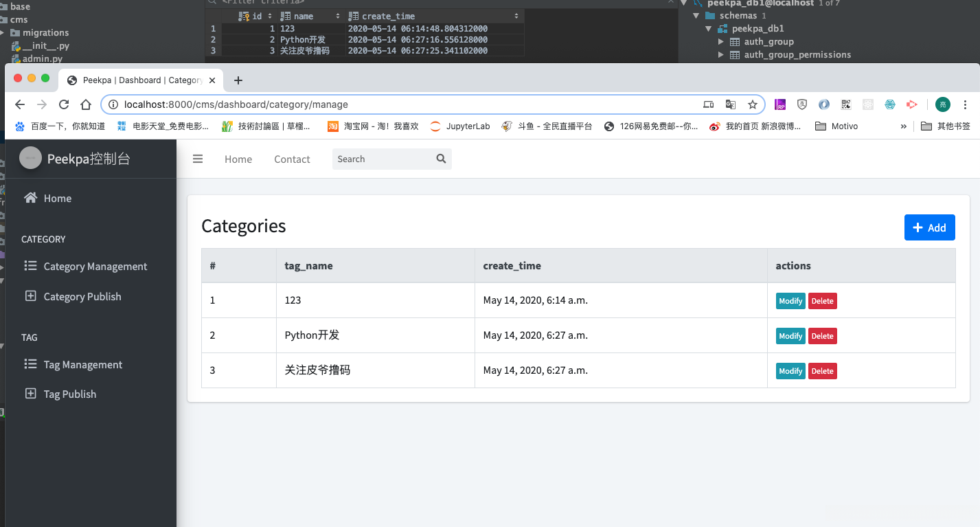Image resolution: width=980 pixels, height=527 pixels.
Task: Open the purple RP extension
Action: click(x=780, y=104)
